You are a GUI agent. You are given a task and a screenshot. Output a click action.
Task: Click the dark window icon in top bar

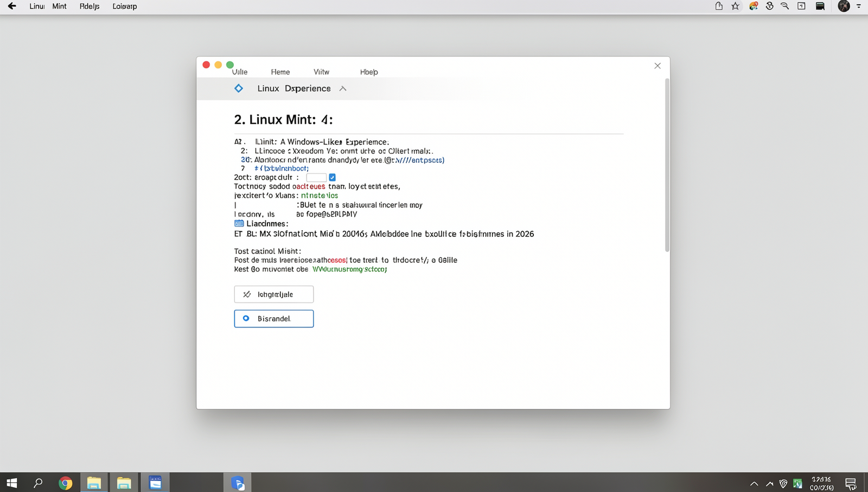[820, 6]
